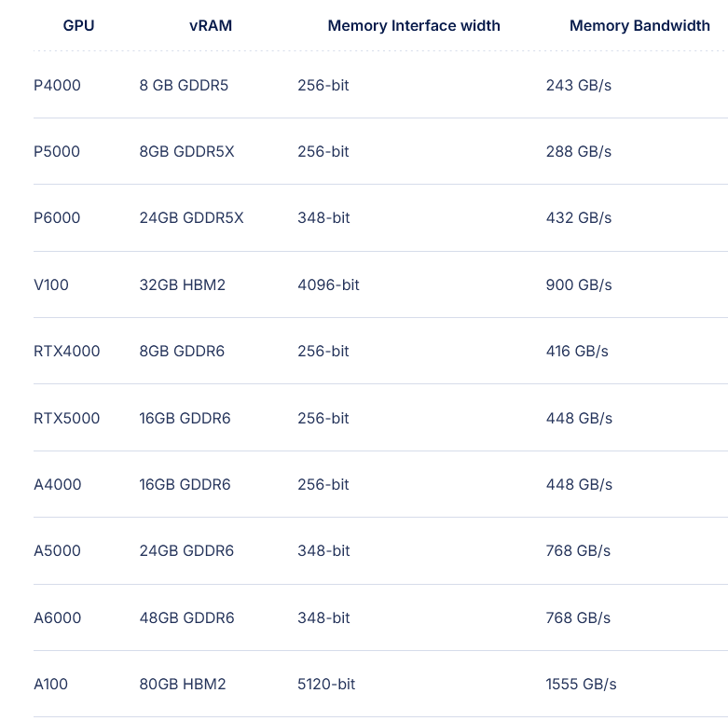Select the P5000 row label
Viewport: 728px width, 721px height.
57,151
